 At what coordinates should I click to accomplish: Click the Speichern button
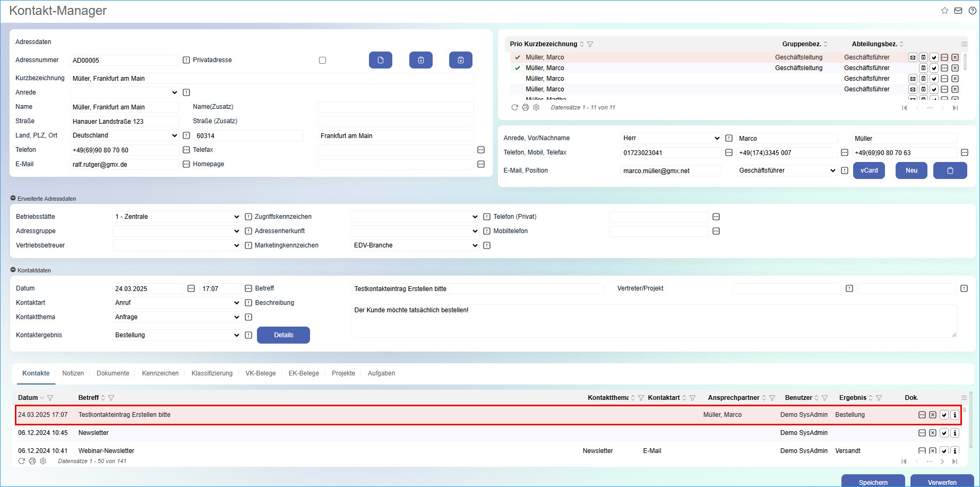point(873,481)
